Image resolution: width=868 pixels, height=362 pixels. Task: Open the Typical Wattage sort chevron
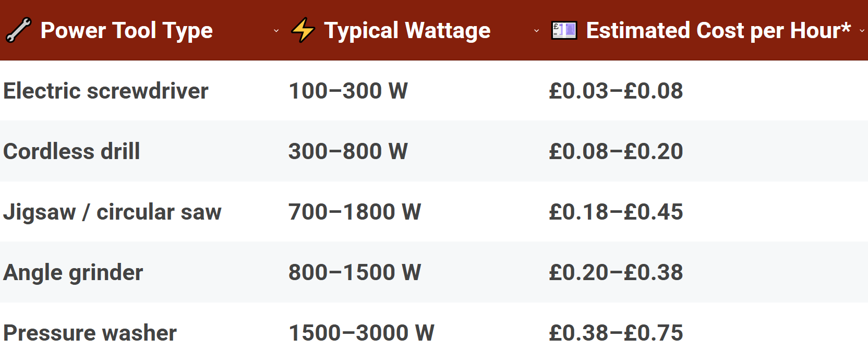[x=536, y=31]
